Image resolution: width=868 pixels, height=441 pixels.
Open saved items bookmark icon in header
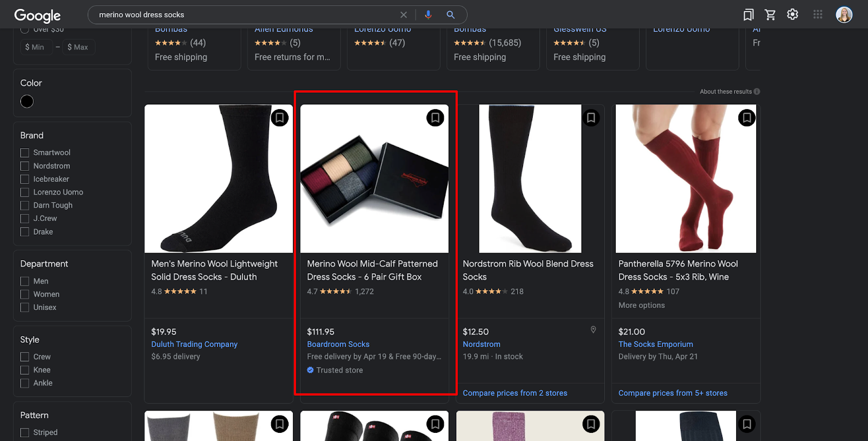749,15
